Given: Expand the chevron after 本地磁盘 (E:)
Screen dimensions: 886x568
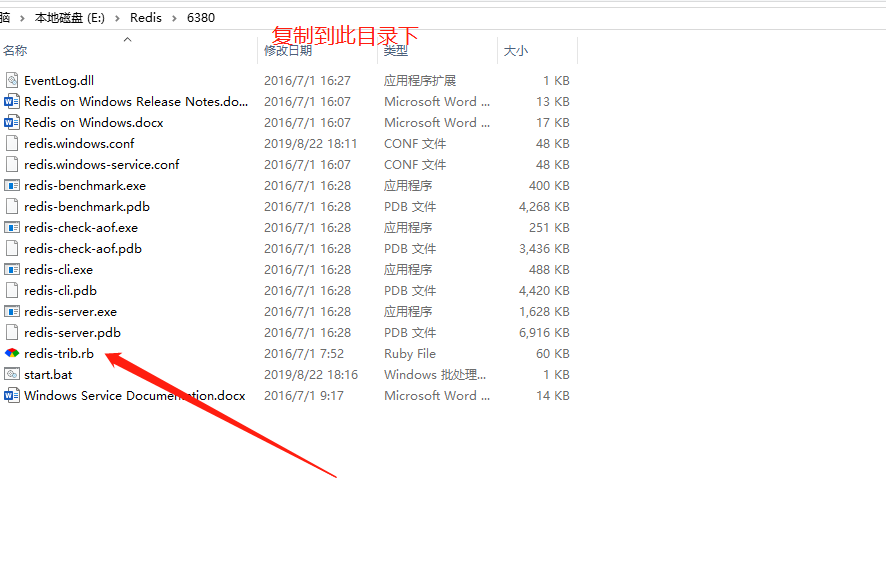Looking at the screenshot, I should [x=117, y=18].
